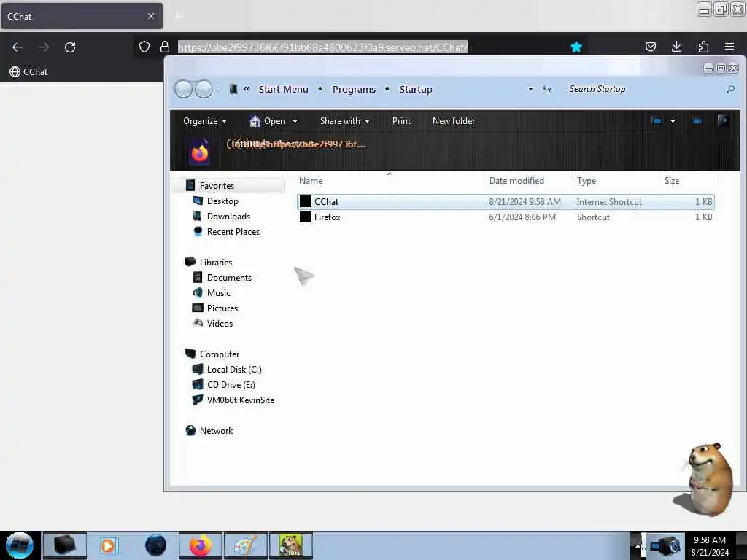The width and height of the screenshot is (747, 560).
Task: Refresh the Startup folder view
Action: point(547,89)
